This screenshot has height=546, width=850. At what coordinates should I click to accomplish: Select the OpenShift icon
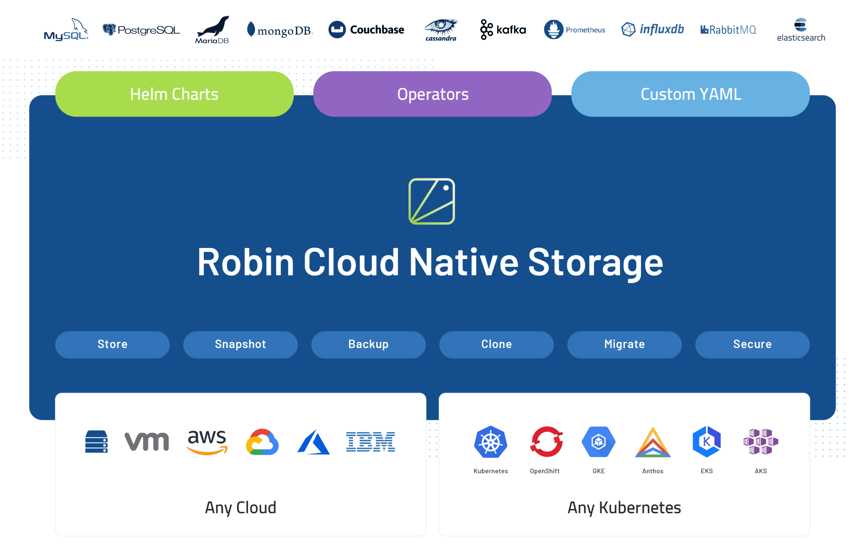pyautogui.click(x=546, y=441)
